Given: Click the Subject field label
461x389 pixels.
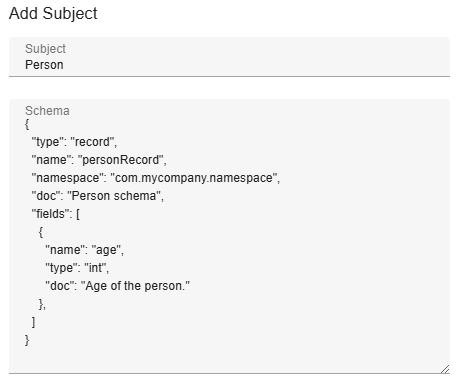Looking at the screenshot, I should coord(45,49).
